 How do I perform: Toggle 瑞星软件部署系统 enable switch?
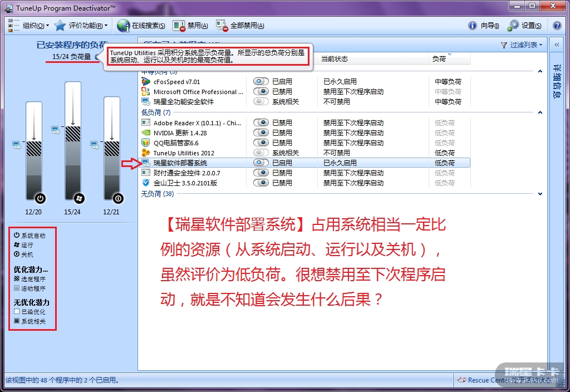coord(261,163)
